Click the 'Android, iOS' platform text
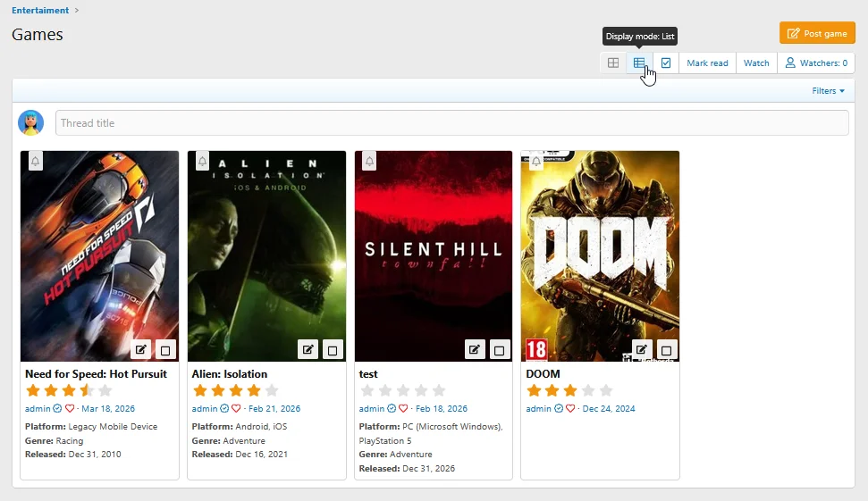Viewport: 868px width, 501px height. click(x=261, y=426)
